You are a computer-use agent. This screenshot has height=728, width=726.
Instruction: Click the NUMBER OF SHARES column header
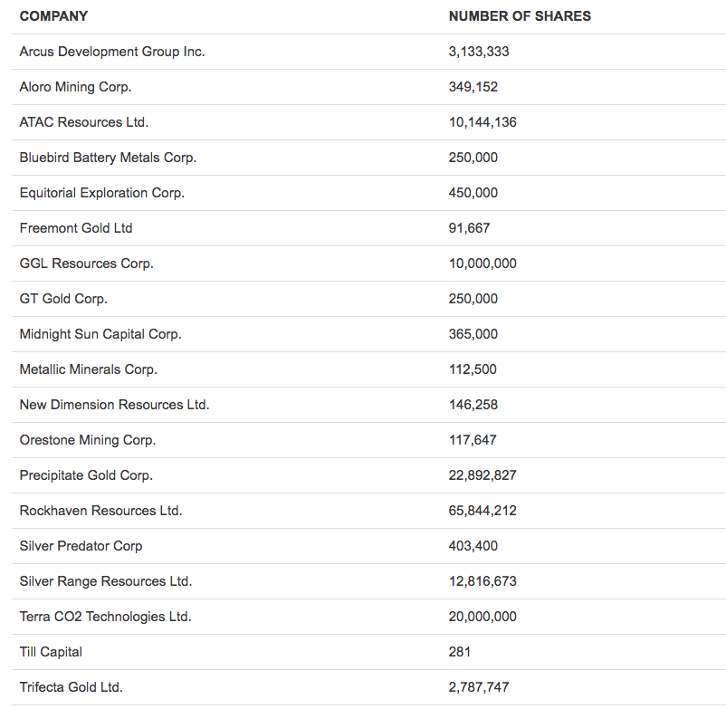click(520, 16)
